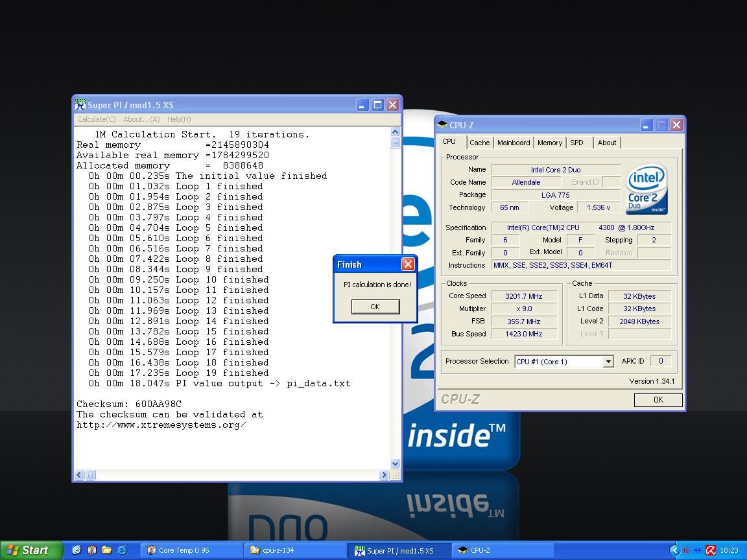Open the Calculate(C) menu in Super PI
The image size is (747, 560).
pyautogui.click(x=96, y=119)
